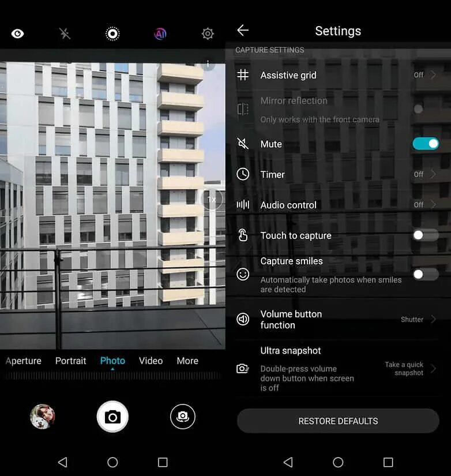Tap recent apps button on Settings screen

tap(388, 462)
